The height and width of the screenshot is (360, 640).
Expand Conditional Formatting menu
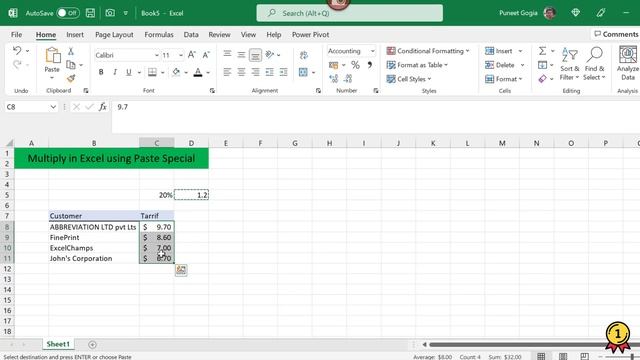(428, 51)
